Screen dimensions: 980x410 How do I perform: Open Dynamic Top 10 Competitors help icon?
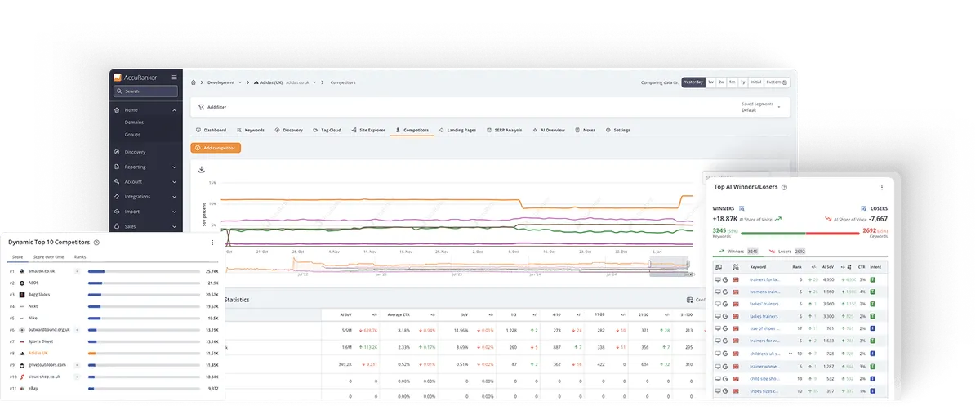click(x=96, y=243)
